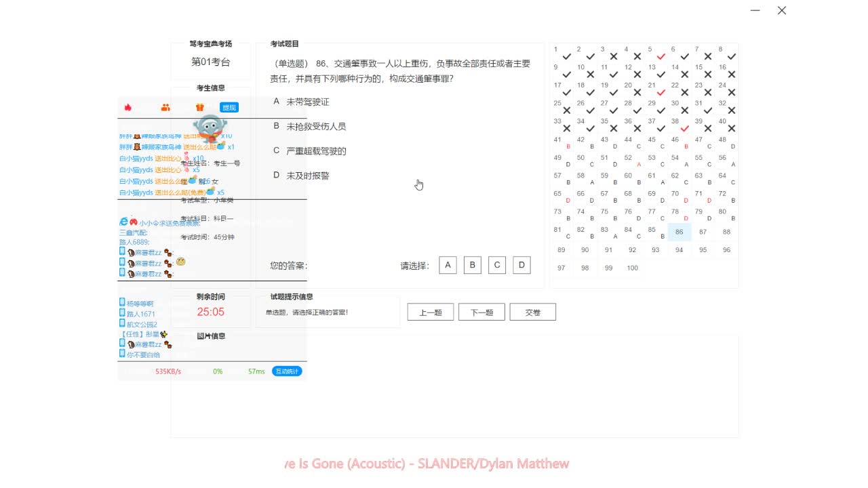Click the 57ms latency readout

[x=256, y=371]
